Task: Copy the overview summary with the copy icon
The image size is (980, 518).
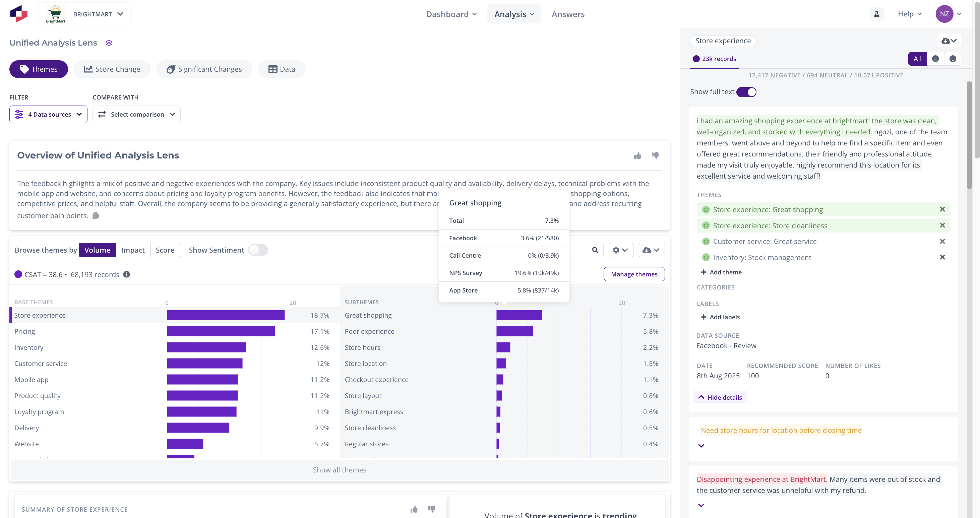Action: (x=96, y=216)
